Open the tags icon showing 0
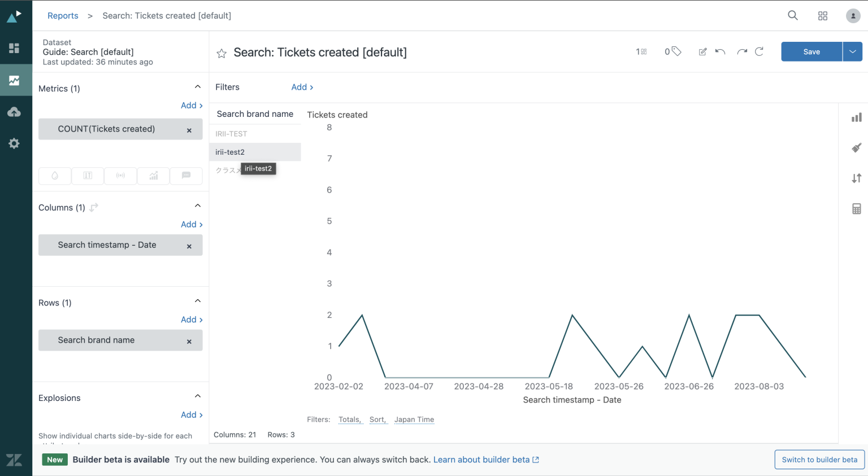Screen dimensions: 868x476 [673, 51]
